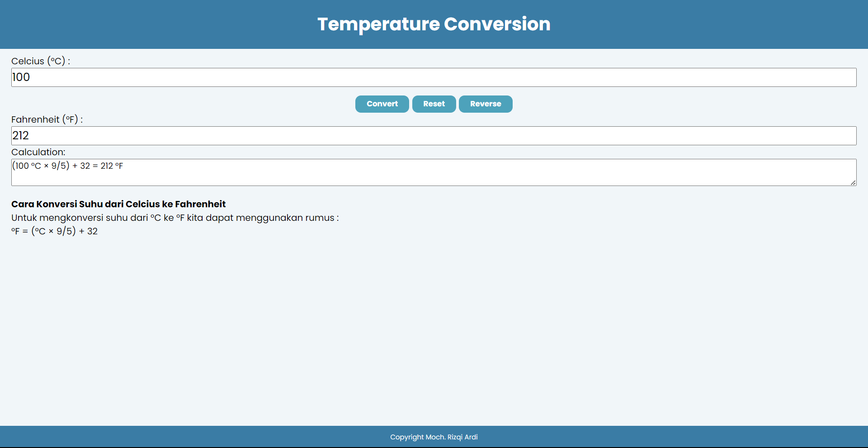Click the Convert button
The image size is (868, 448).
coord(382,104)
